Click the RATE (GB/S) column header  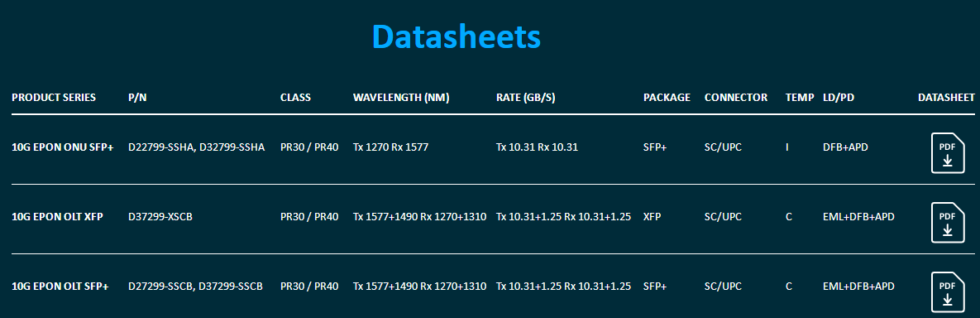526,98
